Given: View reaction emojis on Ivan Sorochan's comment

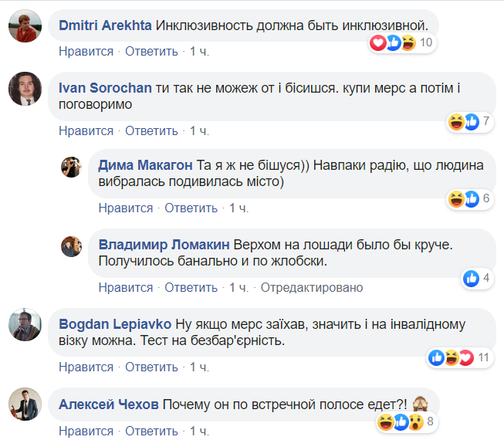Looking at the screenshot, I should pos(463,121).
